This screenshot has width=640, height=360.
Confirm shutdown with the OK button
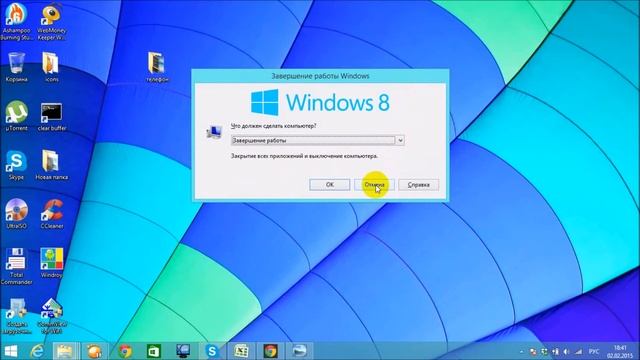coord(330,185)
